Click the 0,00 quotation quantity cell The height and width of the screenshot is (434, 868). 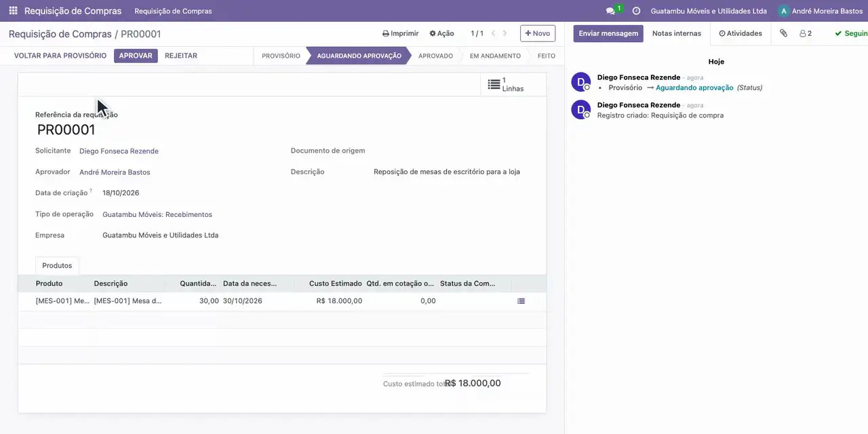[428, 301]
